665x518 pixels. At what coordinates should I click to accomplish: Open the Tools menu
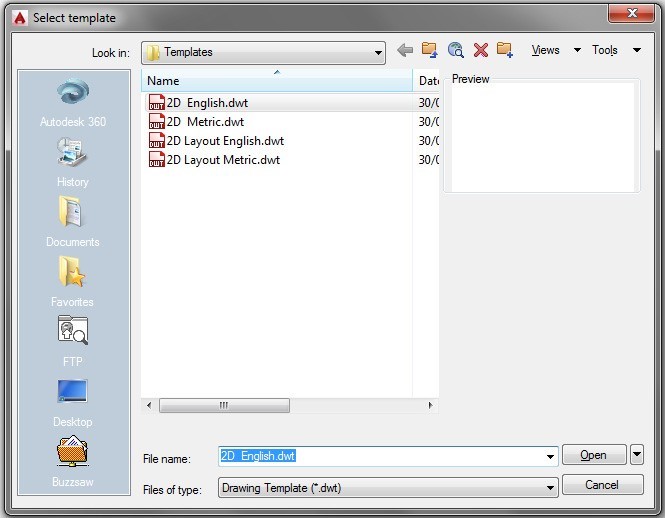coord(615,51)
